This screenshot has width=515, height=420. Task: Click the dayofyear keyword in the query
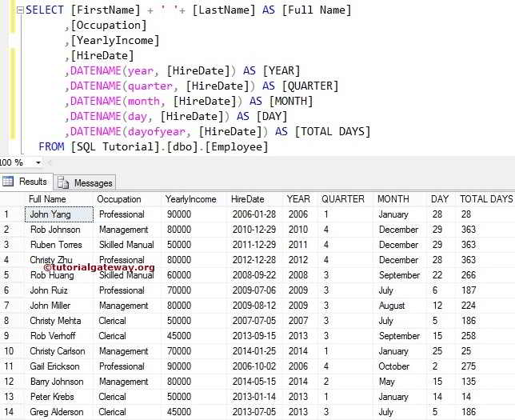tap(157, 132)
